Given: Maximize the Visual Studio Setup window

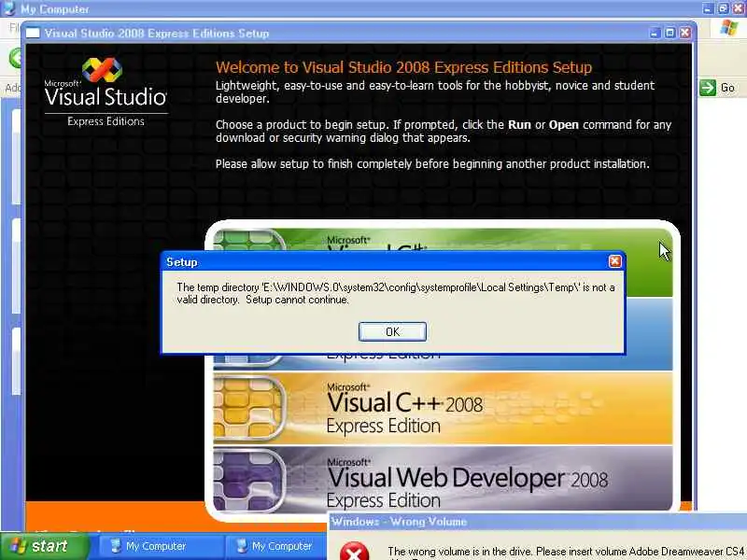Looking at the screenshot, I should click(x=669, y=33).
